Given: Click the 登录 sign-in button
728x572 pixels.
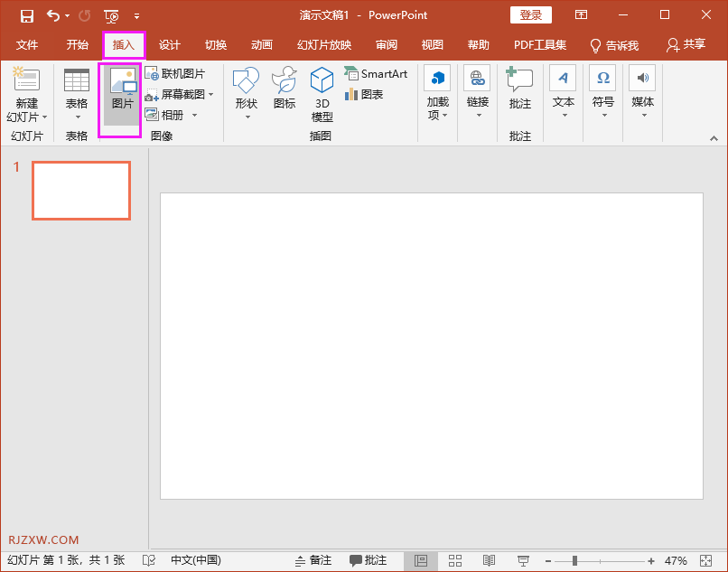Looking at the screenshot, I should tap(531, 15).
